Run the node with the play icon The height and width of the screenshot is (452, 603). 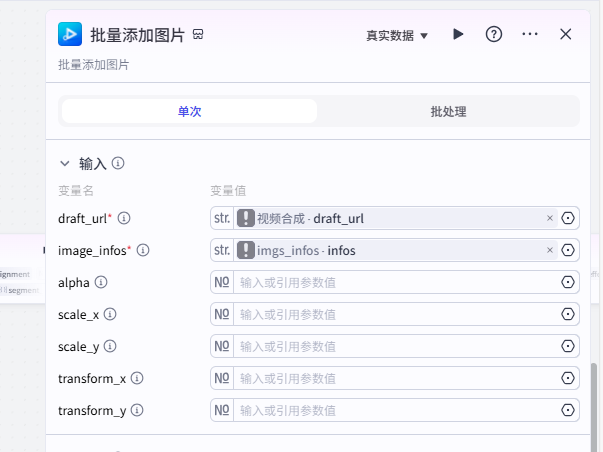coord(458,34)
